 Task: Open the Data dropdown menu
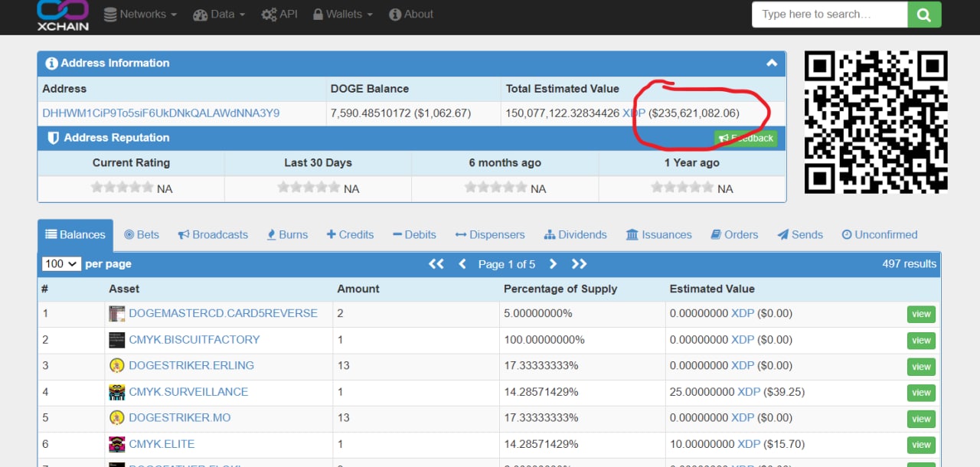tap(219, 14)
